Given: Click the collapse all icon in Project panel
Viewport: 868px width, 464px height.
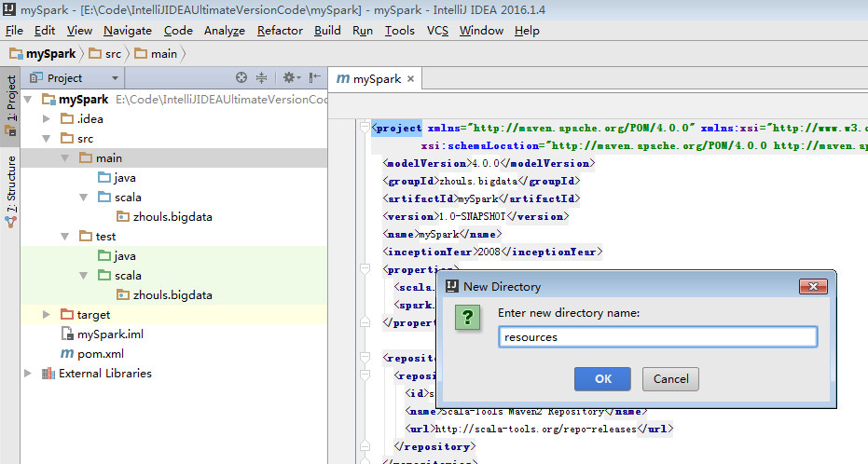Looking at the screenshot, I should coord(261,78).
